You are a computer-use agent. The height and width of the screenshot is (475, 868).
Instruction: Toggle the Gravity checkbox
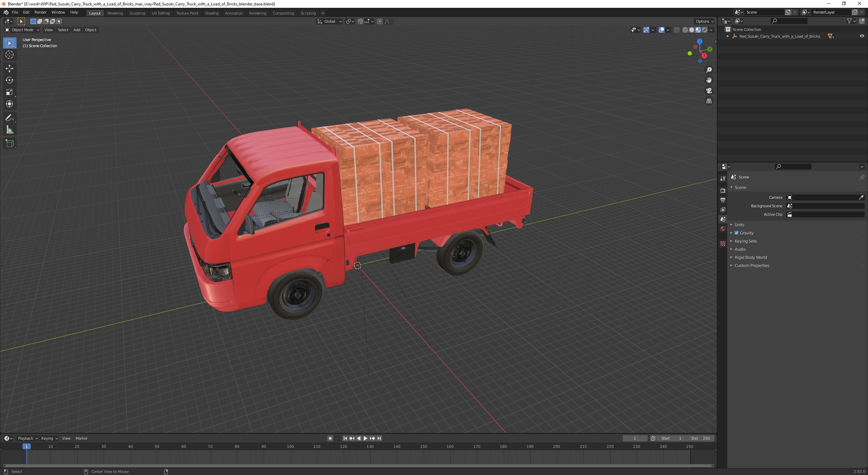[x=736, y=233]
